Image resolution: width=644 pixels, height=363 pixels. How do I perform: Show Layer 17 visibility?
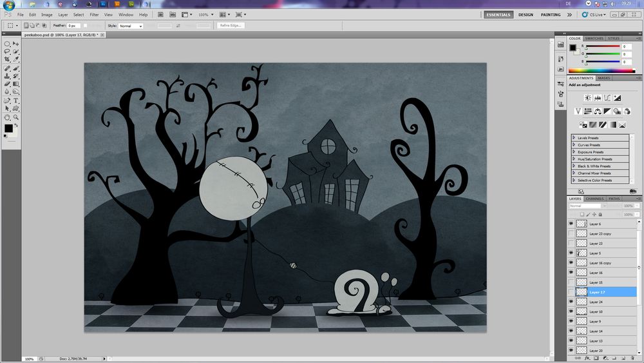click(571, 292)
